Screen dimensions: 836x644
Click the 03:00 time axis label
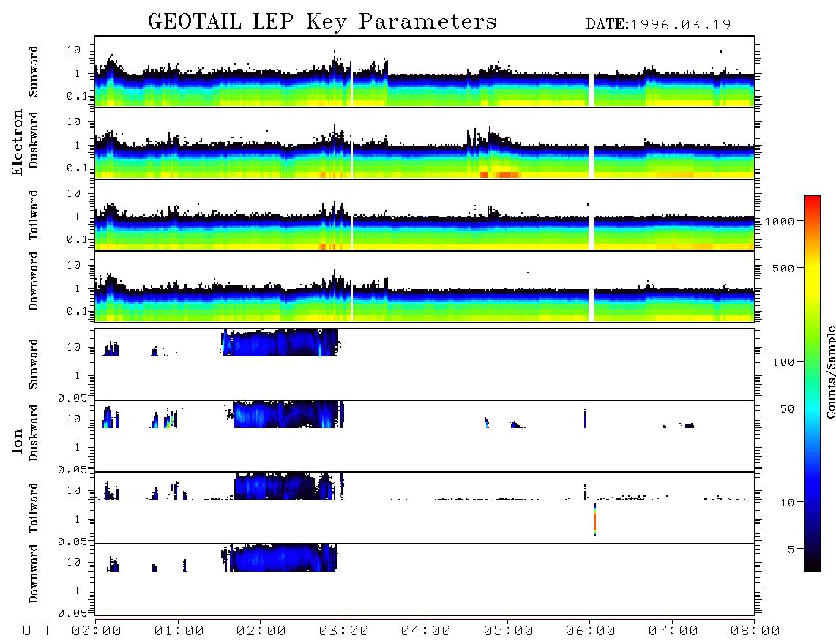tap(344, 631)
